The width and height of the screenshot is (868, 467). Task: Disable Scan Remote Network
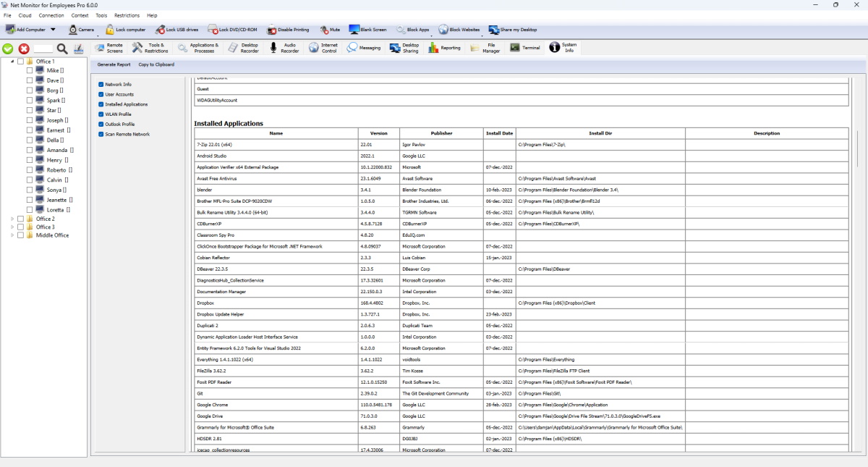99,134
